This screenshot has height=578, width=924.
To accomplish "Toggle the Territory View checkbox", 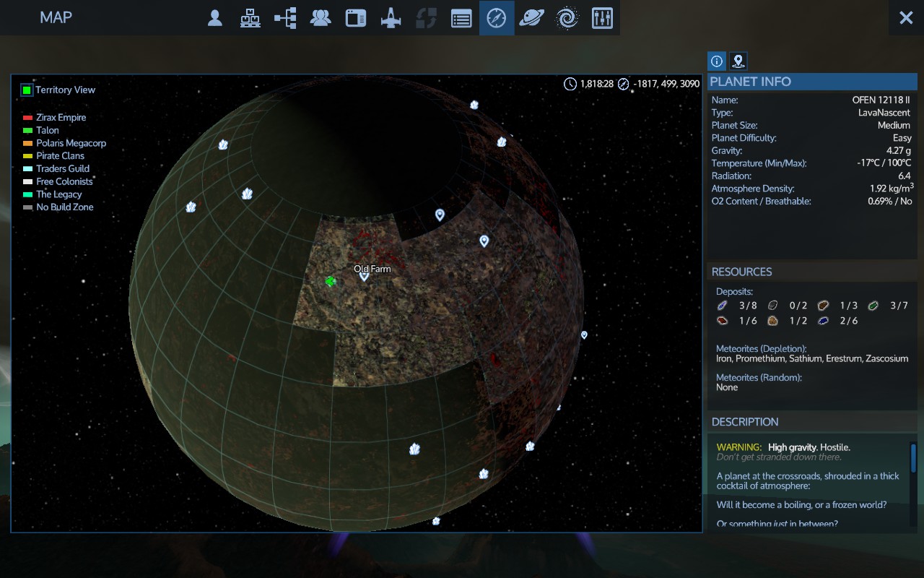I will [27, 90].
